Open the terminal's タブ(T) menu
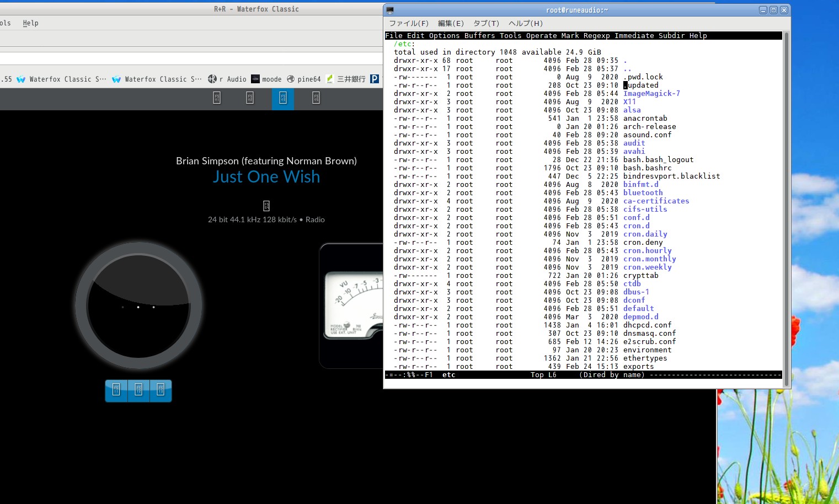839x504 pixels. click(485, 23)
